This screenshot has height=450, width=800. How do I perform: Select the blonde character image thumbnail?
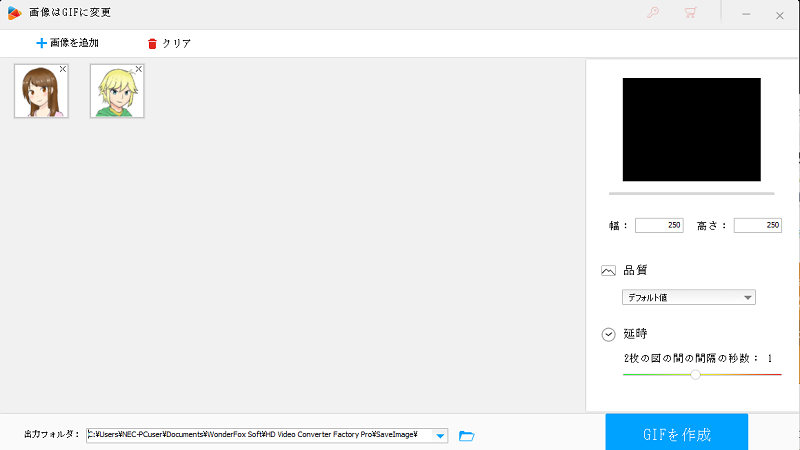point(117,91)
